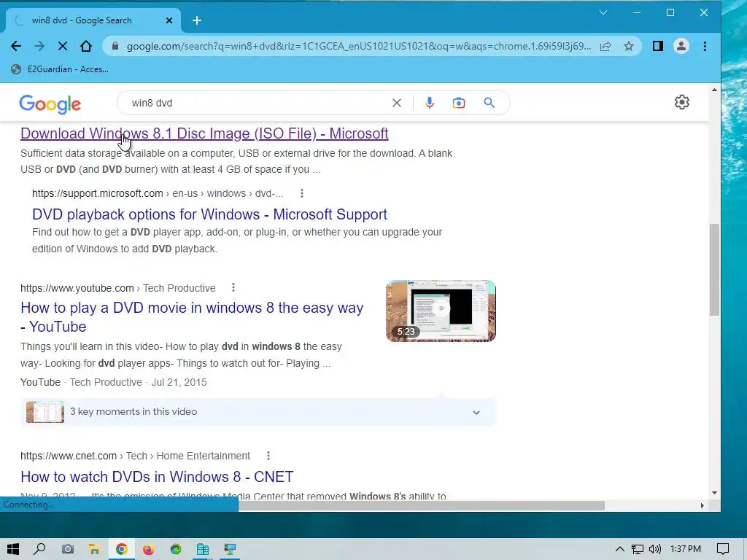Image resolution: width=747 pixels, height=560 pixels.
Task: Open the Chrome side panel
Action: click(657, 46)
